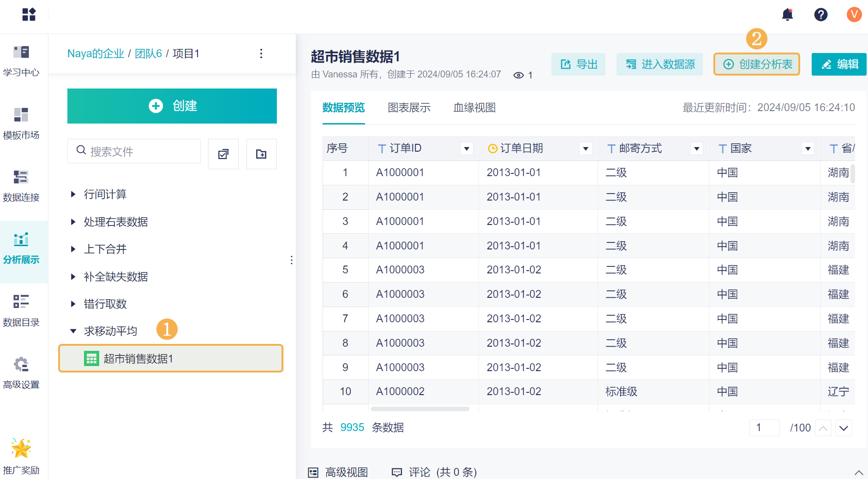Select 超市销售数据1 in the file tree
The height and width of the screenshot is (479, 868).
[x=171, y=358]
